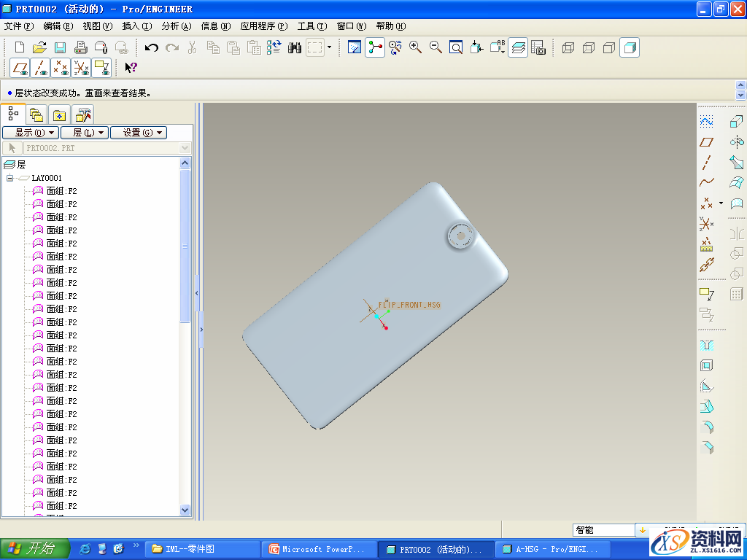Open the 设置(G) dropdown in navigator
This screenshot has width=747, height=560.
[x=139, y=133]
